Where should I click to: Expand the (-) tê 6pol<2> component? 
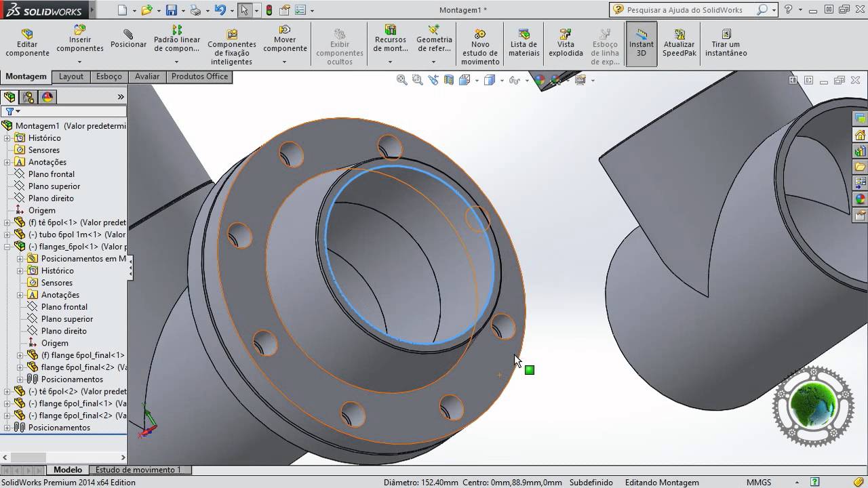pos(7,392)
